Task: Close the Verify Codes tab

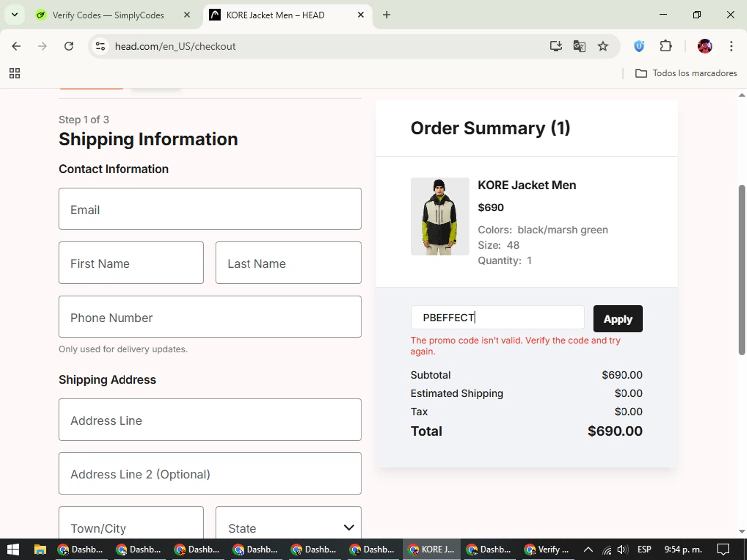Action: click(187, 15)
